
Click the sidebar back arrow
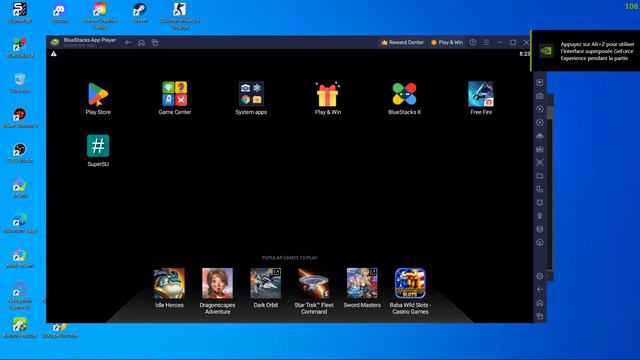click(x=540, y=289)
